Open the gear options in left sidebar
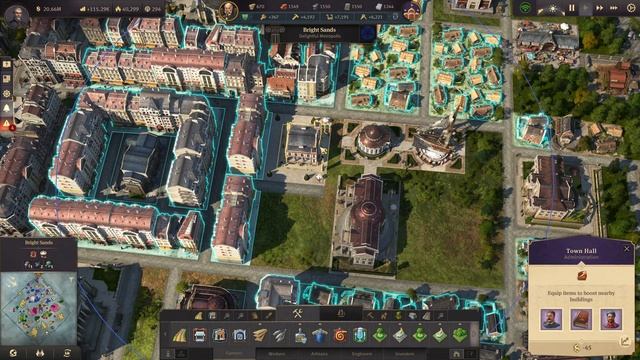 (x=7, y=93)
